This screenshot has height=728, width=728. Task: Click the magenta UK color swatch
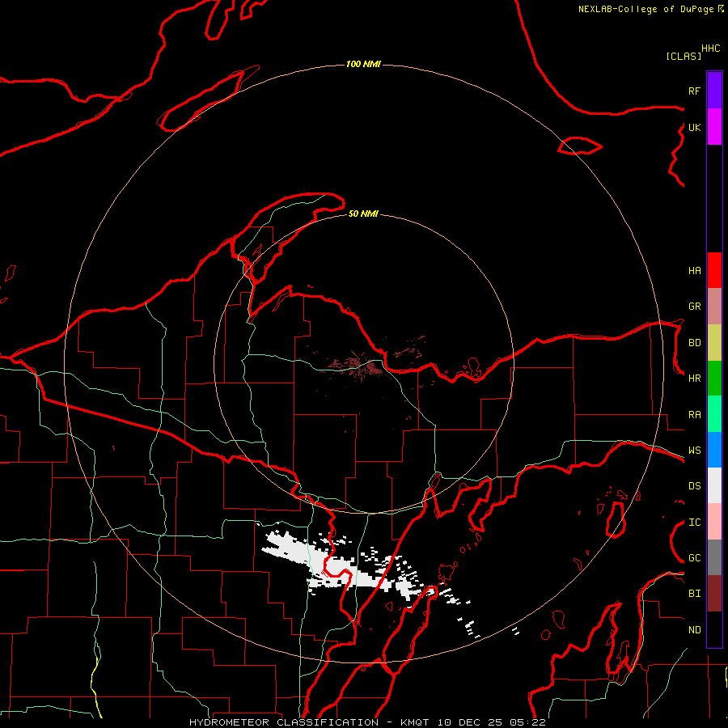714,127
